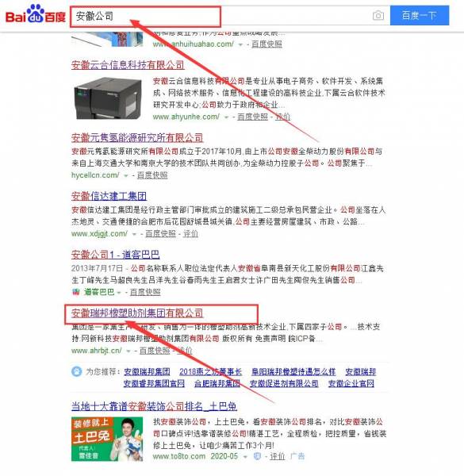
Task: Expand dropdown arrow after hycellcn.com
Action: click(x=126, y=176)
